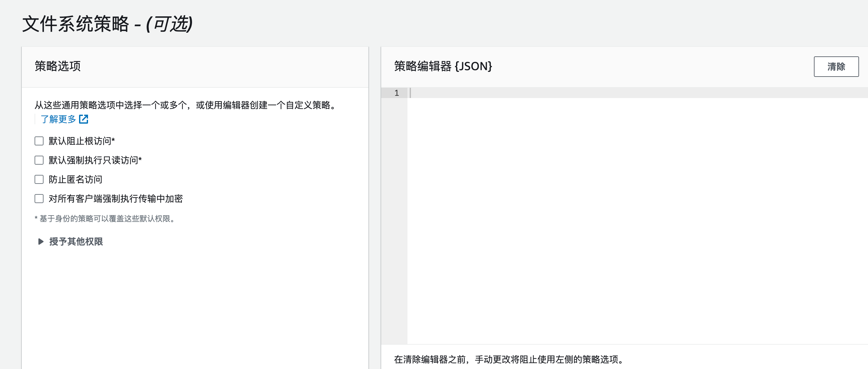The width and height of the screenshot is (868, 369).
Task: Click the 防止匿名访问 label text
Action: click(76, 179)
